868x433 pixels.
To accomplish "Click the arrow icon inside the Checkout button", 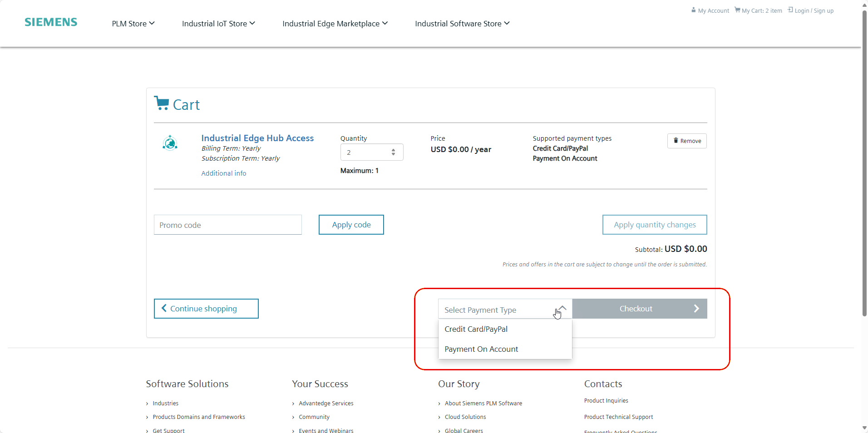I will click(696, 308).
